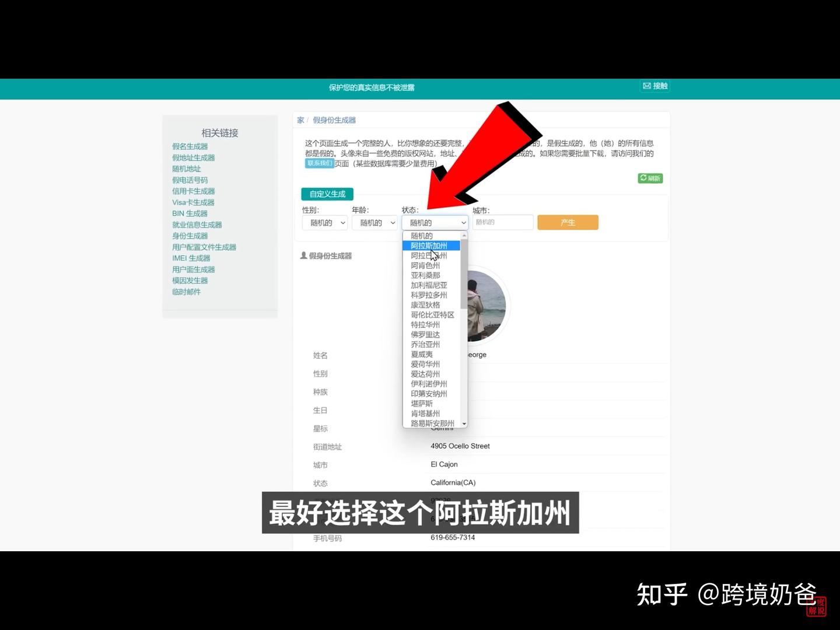This screenshot has width=840, height=630.
Task: Click inside the 城市 city input field
Action: (x=502, y=222)
